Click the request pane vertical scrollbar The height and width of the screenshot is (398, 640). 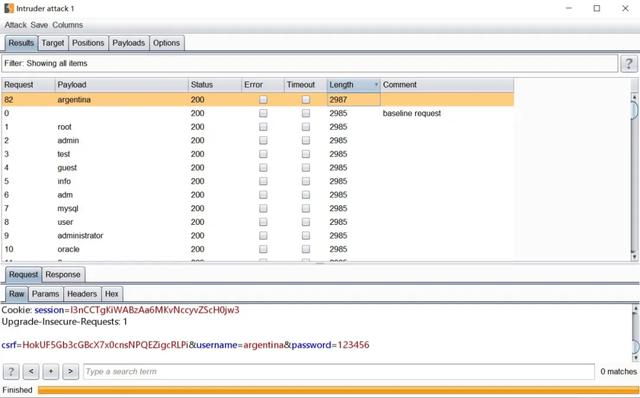point(635,333)
